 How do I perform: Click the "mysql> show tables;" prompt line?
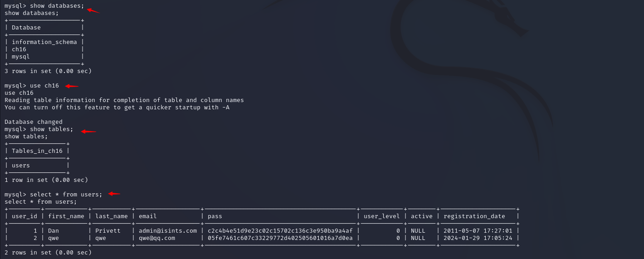coord(39,129)
